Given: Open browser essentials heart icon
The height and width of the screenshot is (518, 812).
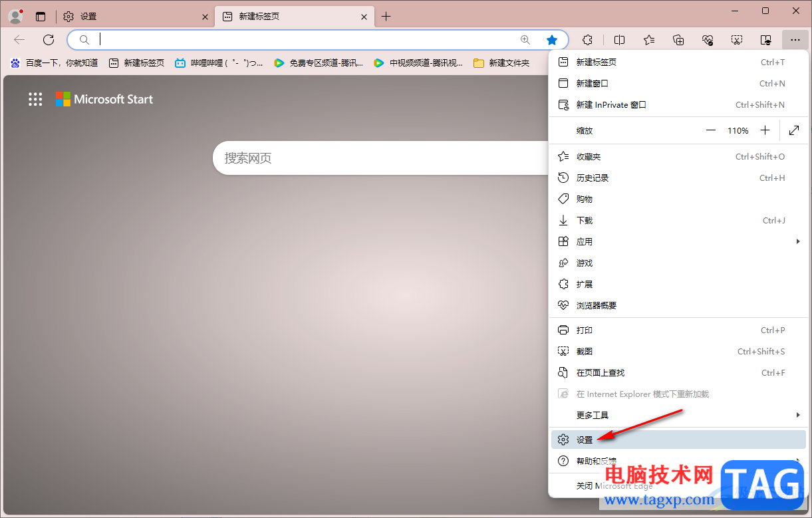Looking at the screenshot, I should coord(708,40).
